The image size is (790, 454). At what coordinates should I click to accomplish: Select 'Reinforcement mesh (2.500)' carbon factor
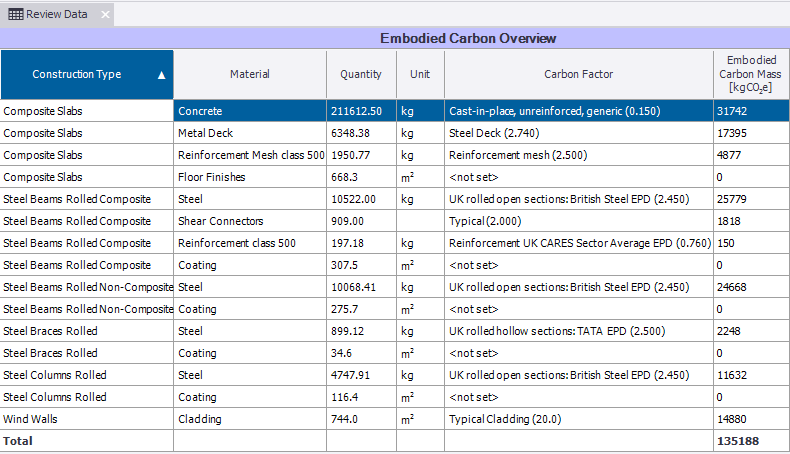click(x=578, y=155)
